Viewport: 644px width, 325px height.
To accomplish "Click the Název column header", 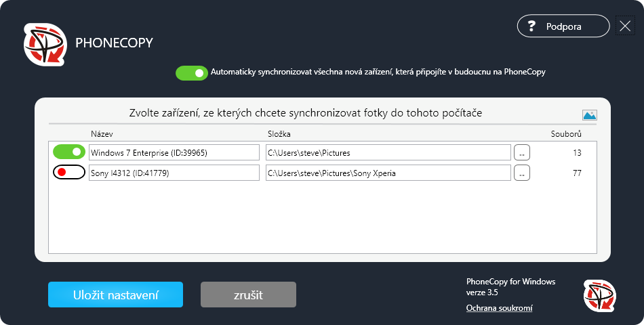I will [x=102, y=134].
